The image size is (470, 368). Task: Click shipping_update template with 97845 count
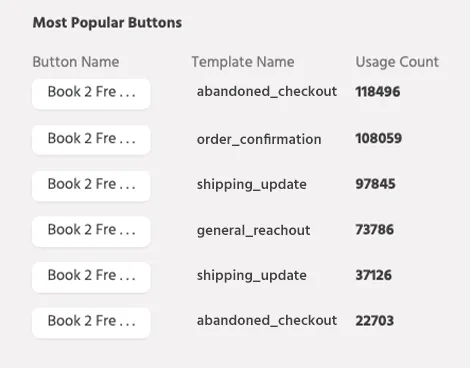click(x=252, y=185)
